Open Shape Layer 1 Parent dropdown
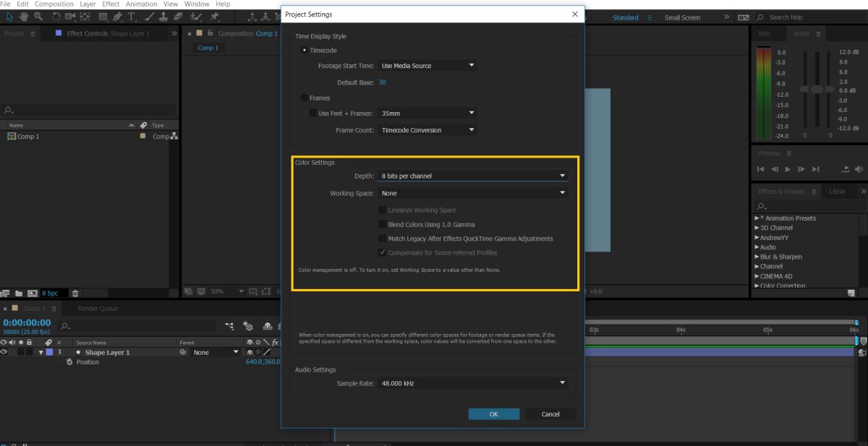 (x=215, y=352)
